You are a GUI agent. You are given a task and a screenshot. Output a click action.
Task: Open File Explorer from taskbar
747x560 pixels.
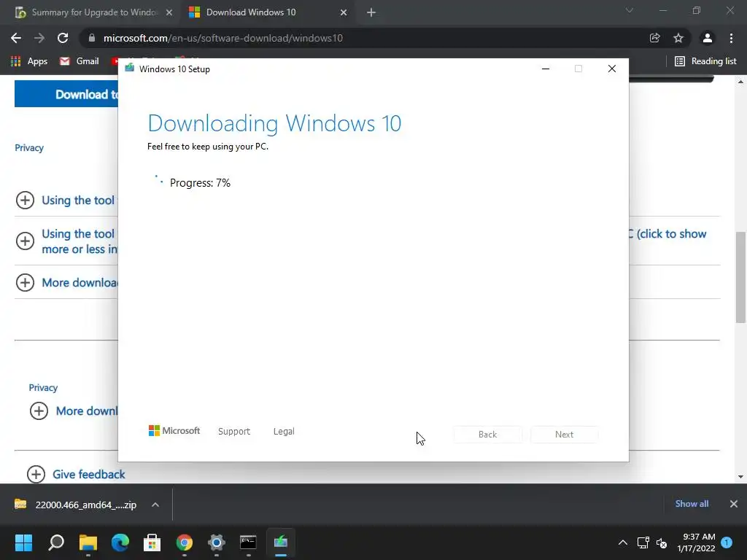[88, 542]
